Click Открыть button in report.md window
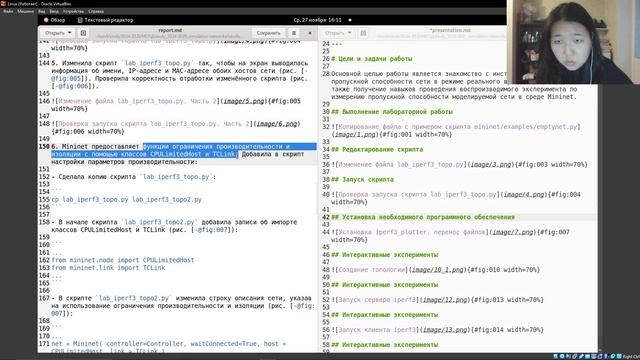This screenshot has width=640, height=360. tap(55, 33)
